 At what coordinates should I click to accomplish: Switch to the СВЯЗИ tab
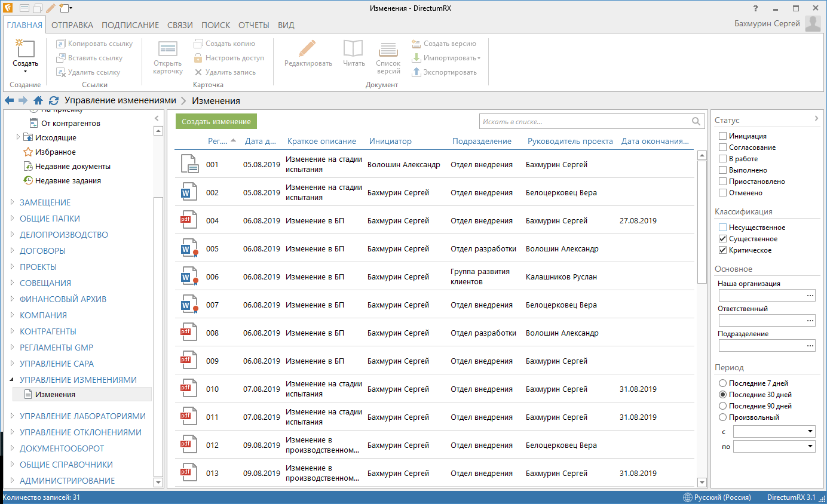(180, 25)
